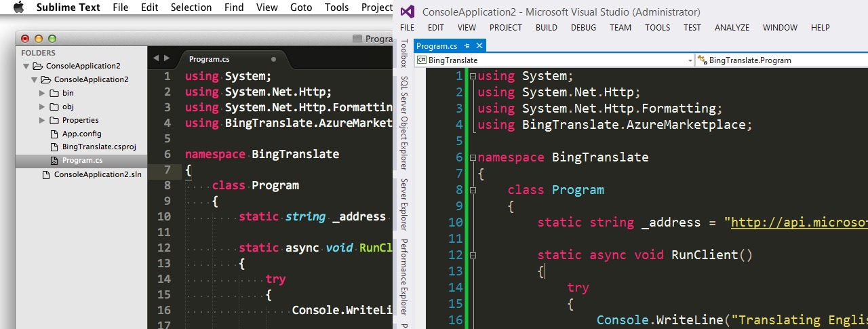Open the DEBUG menu in Visual Studio

click(x=583, y=28)
